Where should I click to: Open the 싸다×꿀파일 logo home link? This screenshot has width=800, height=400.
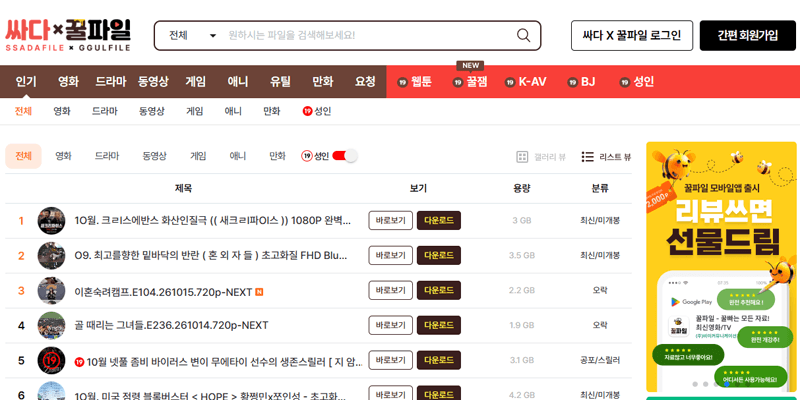pyautogui.click(x=68, y=35)
